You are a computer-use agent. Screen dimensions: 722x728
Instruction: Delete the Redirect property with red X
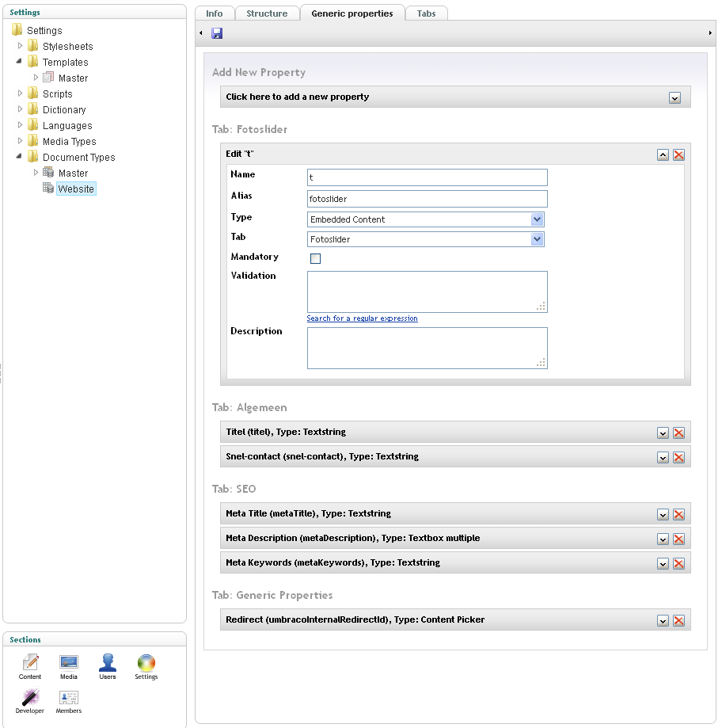[x=678, y=620]
